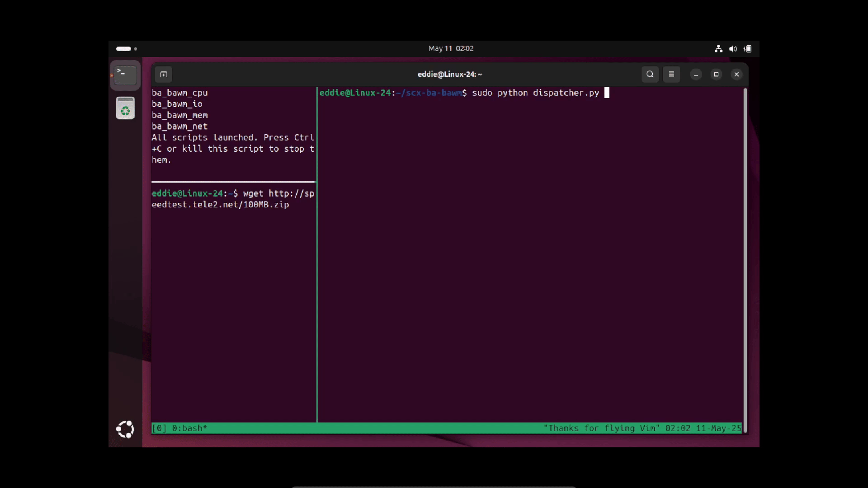Screen dimensions: 868x488
Task: Minimize the terminal window
Action: click(696, 75)
